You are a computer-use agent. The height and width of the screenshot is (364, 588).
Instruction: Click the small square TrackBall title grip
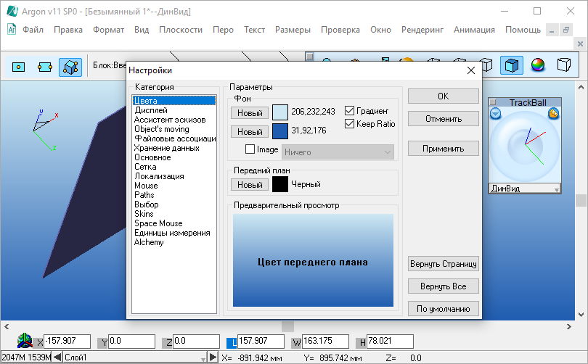click(493, 102)
